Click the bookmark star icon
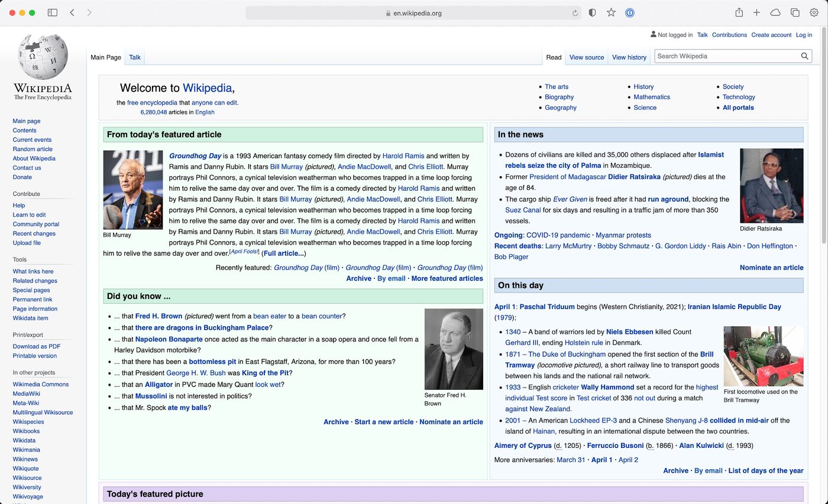This screenshot has width=828, height=504. tap(611, 12)
